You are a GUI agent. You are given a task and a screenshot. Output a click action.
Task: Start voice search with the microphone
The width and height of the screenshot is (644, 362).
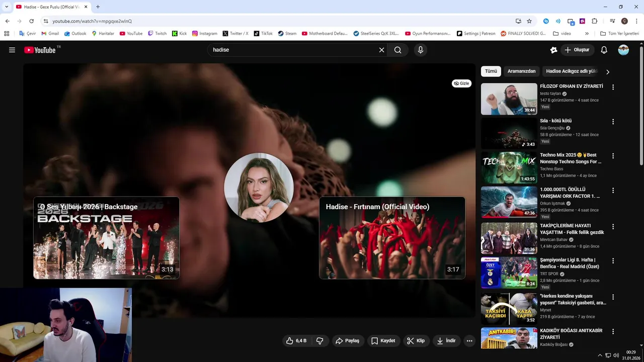(x=421, y=50)
